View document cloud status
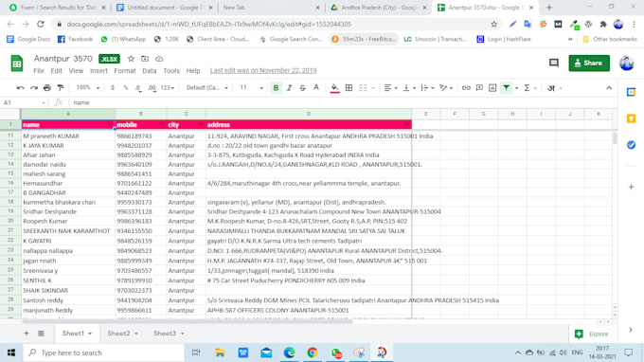 (x=159, y=59)
